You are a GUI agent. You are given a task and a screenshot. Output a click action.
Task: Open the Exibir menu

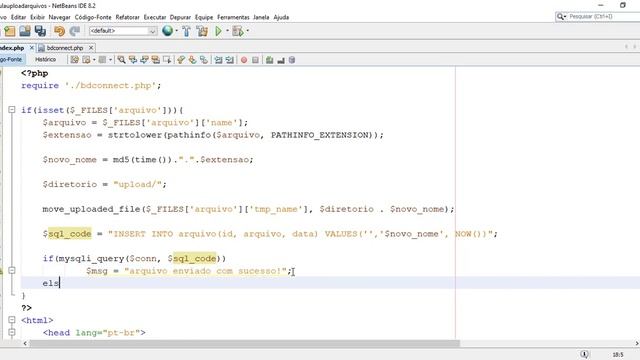point(37,17)
